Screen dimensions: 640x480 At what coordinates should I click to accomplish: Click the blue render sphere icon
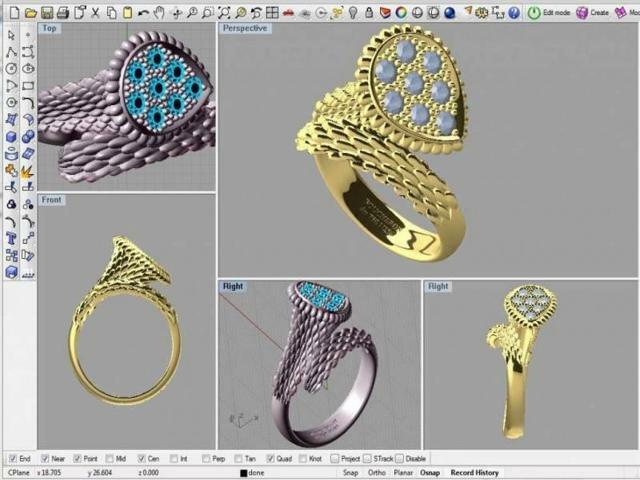point(449,13)
